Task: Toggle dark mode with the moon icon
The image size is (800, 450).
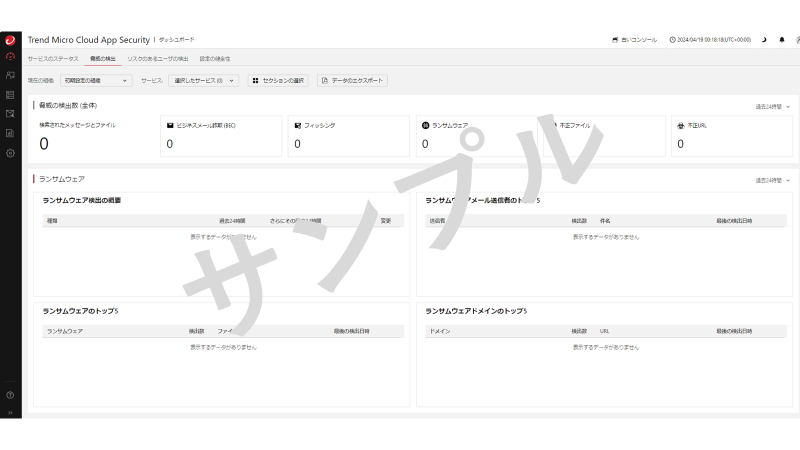Action: [x=764, y=40]
